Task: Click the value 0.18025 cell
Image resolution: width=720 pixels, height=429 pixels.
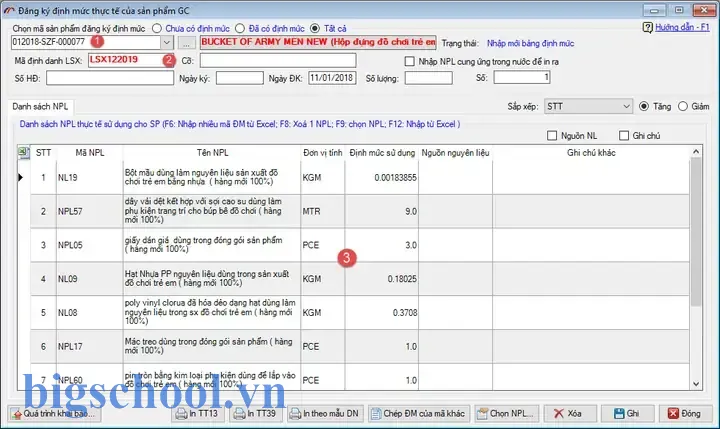Action: [x=382, y=279]
